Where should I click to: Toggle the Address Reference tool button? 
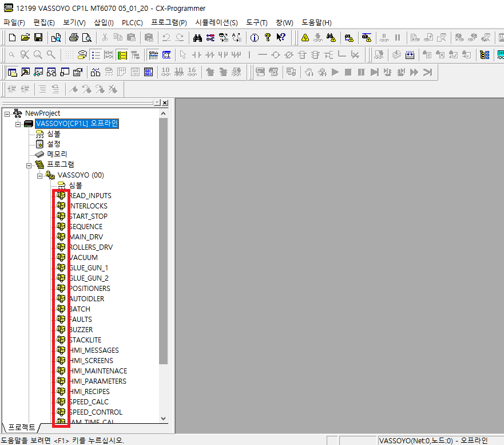(x=51, y=72)
